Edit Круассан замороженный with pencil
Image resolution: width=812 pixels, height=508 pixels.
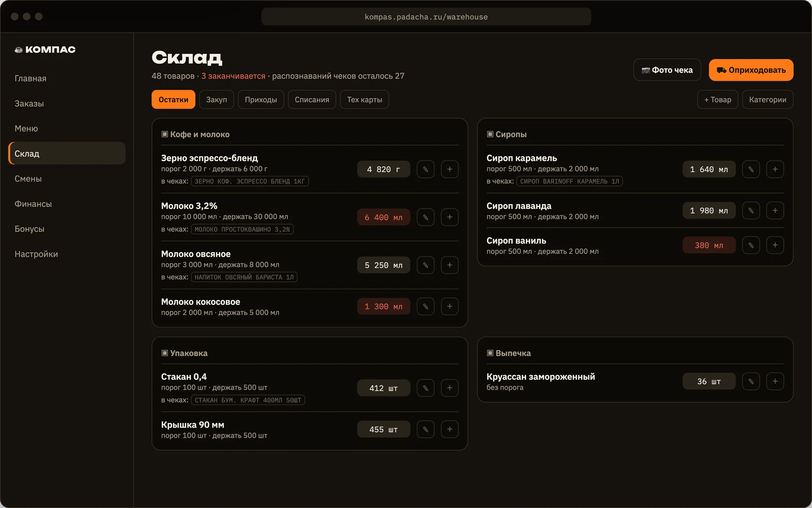[751, 382]
